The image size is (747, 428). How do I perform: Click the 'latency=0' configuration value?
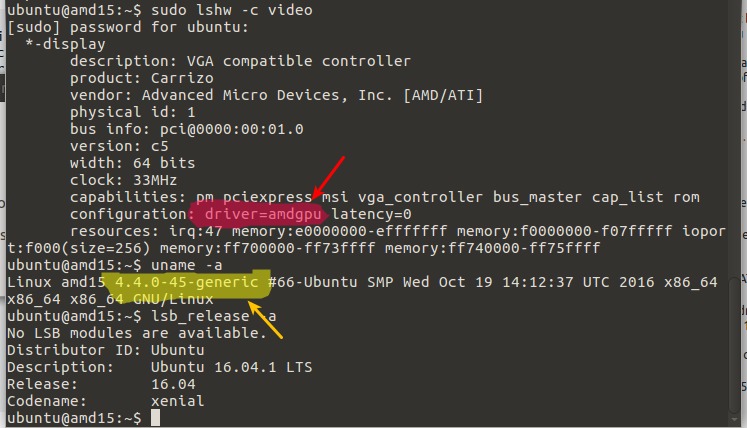coord(371,214)
